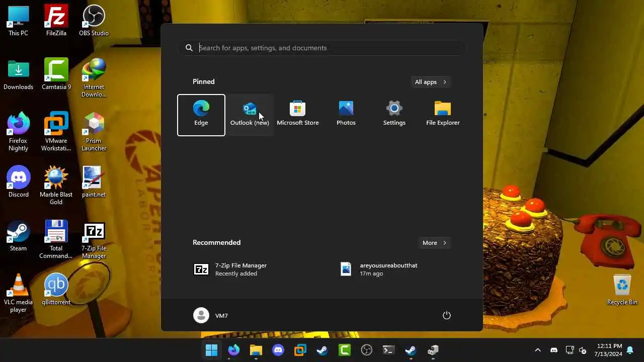The height and width of the screenshot is (362, 644).
Task: Open VM7 user account menu
Action: tap(211, 315)
